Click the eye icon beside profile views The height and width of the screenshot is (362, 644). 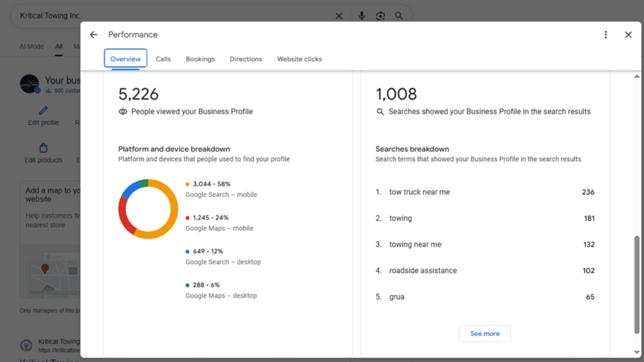tap(123, 112)
